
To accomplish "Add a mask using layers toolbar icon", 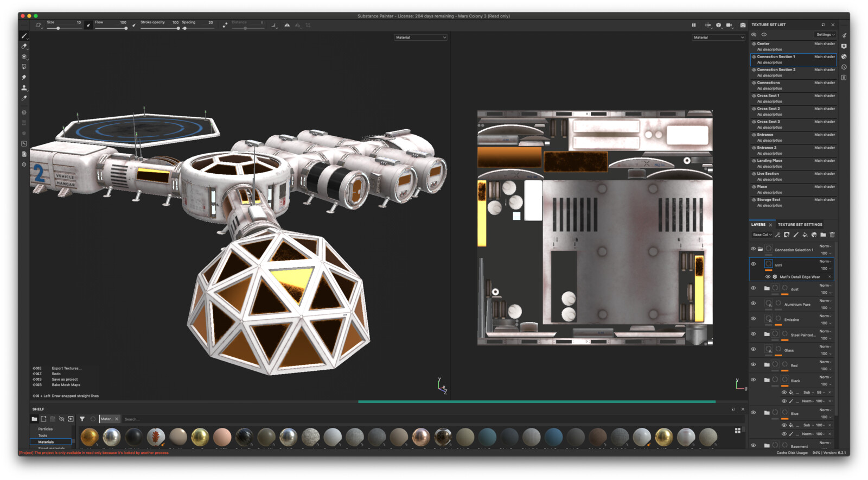I will click(787, 235).
